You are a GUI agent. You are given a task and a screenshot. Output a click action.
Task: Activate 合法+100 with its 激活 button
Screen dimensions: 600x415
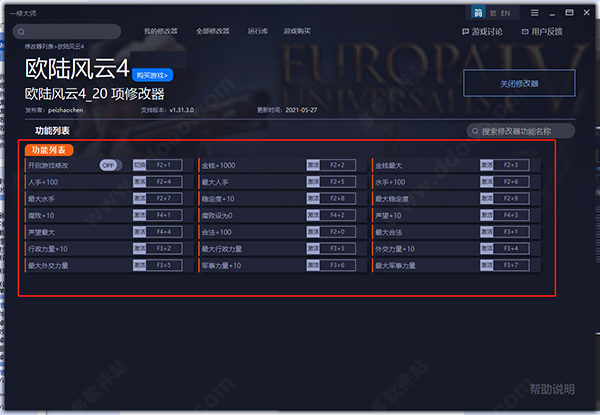click(313, 232)
